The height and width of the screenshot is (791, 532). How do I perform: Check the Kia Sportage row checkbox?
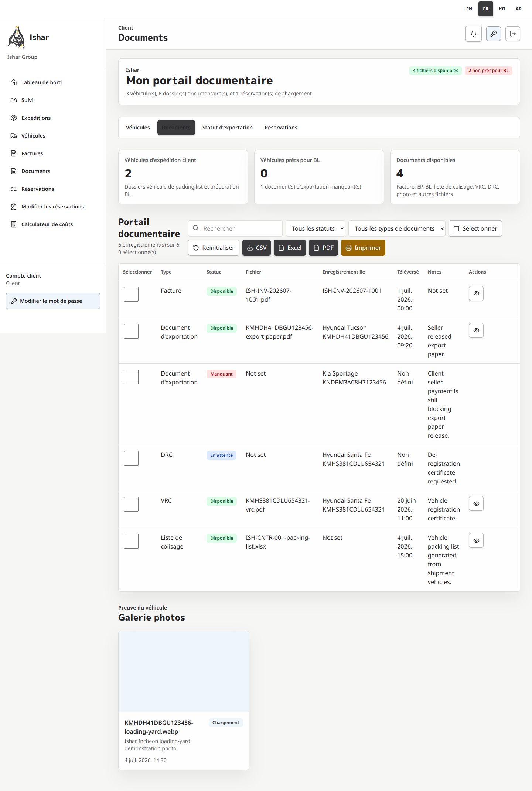click(131, 377)
